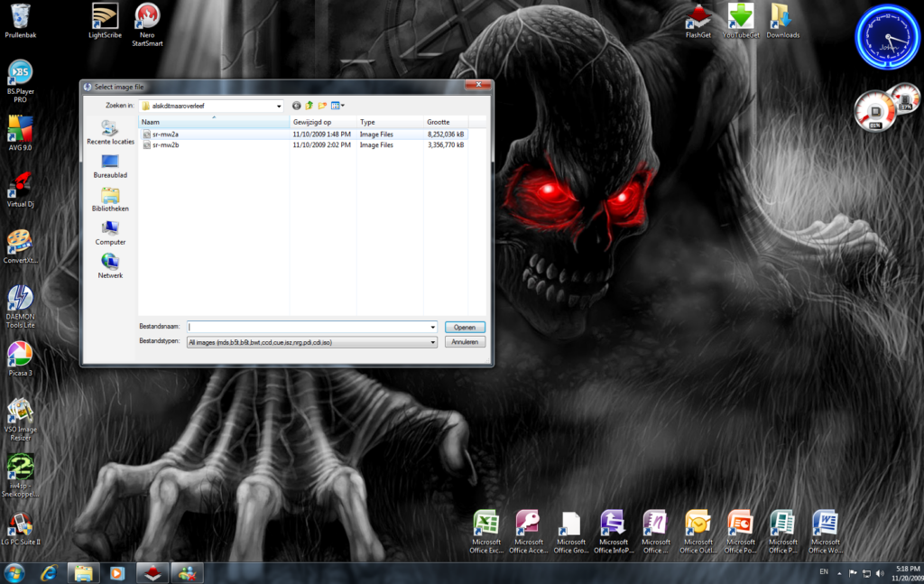Go to Computer in the places bar
The width and height of the screenshot is (924, 584).
pyautogui.click(x=110, y=234)
